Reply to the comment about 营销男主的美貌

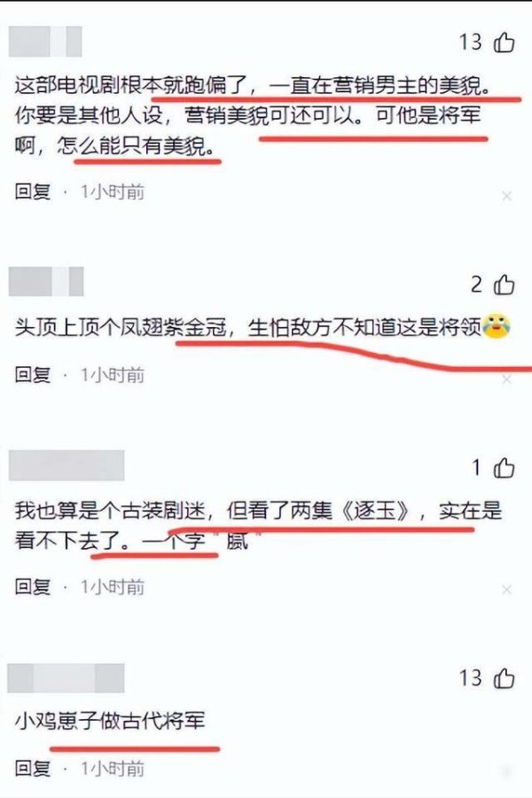33,192
